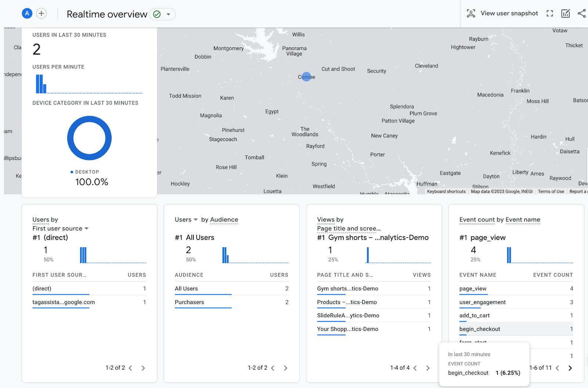This screenshot has width=588, height=388.
Task: Click next page arrow in Views card
Action: 428,368
